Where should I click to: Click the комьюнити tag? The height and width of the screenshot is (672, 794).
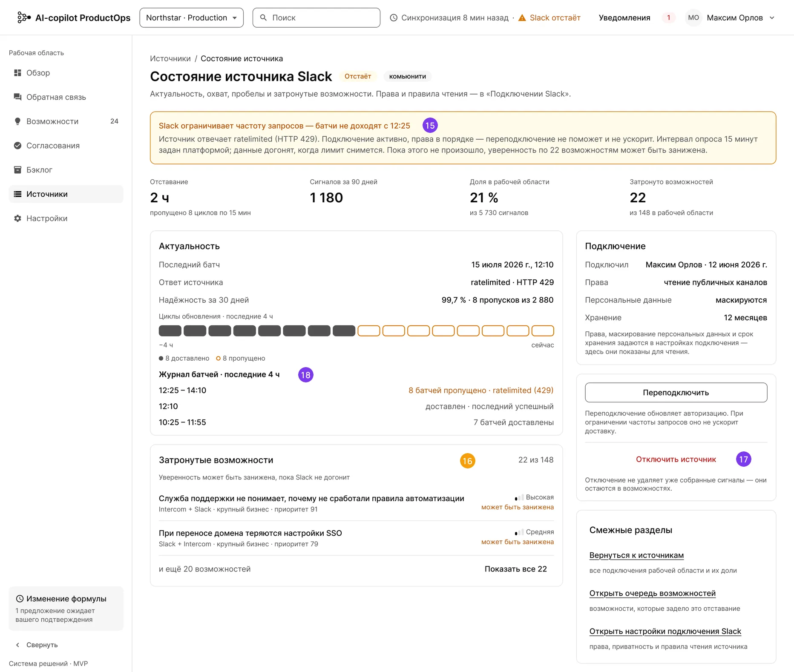pyautogui.click(x=408, y=76)
